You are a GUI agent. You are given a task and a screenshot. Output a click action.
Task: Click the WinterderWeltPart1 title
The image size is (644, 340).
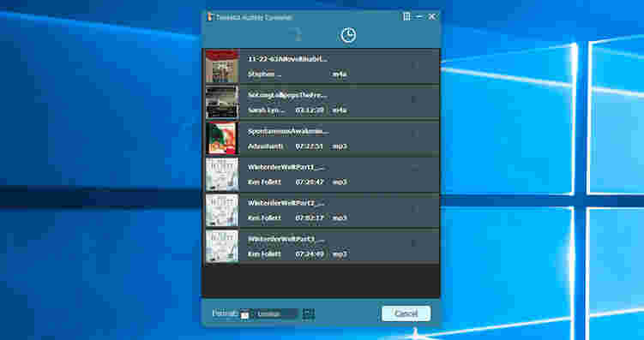(x=286, y=167)
